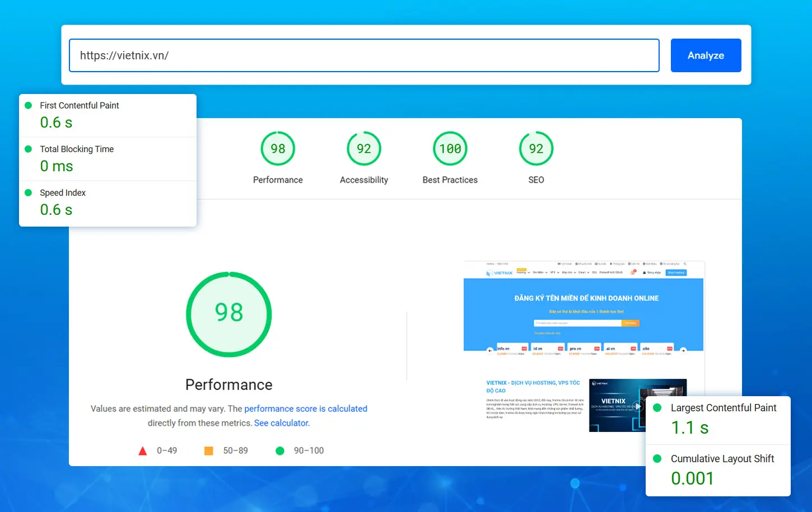
Task: Open the See calculator link
Action: click(x=281, y=423)
